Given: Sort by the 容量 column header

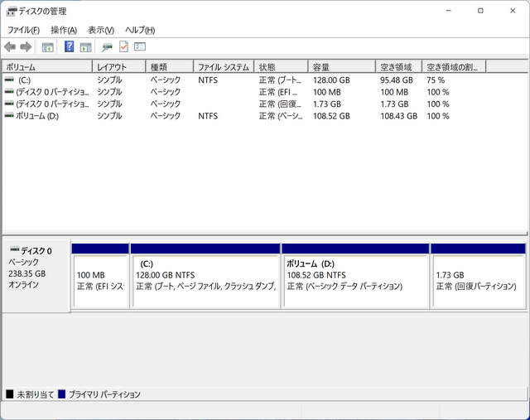Looking at the screenshot, I should (341, 66).
